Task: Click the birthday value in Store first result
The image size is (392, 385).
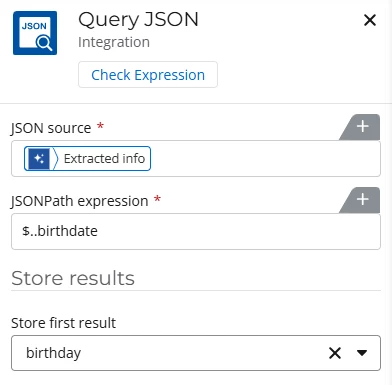Action: click(53, 353)
